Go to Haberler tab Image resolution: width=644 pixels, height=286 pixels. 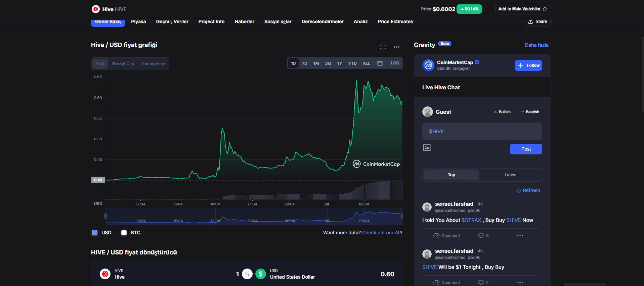244,21
